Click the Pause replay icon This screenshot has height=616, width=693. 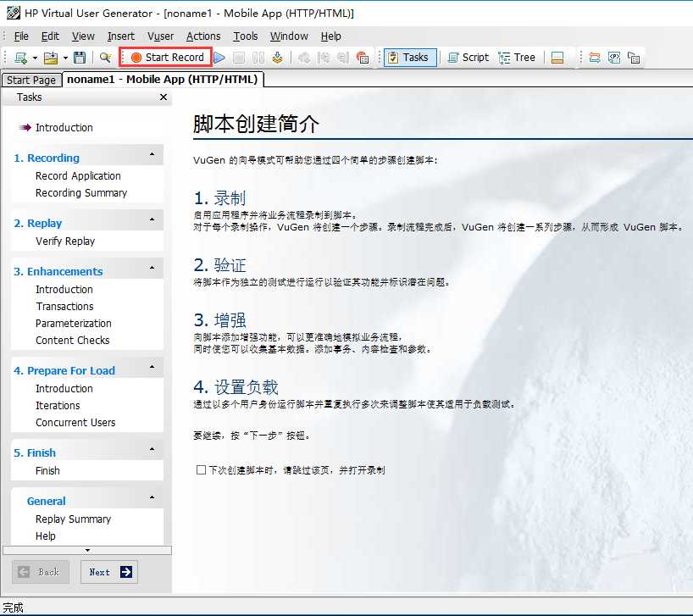tap(258, 58)
